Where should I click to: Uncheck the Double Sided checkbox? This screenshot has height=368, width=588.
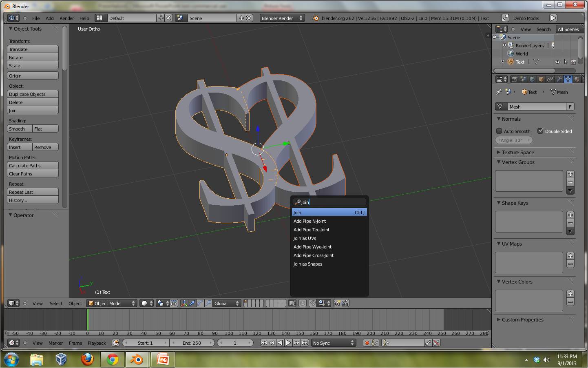click(540, 131)
